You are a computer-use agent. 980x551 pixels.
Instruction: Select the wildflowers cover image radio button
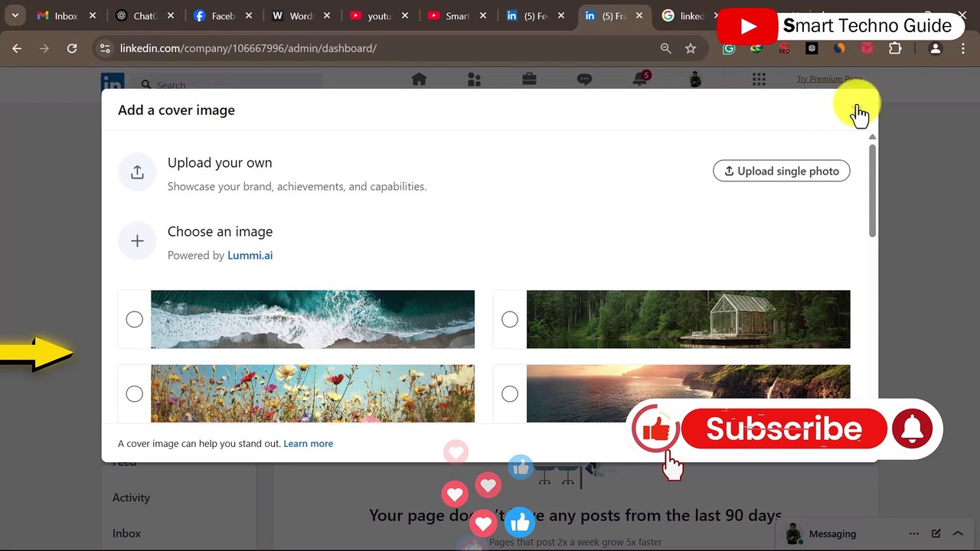(134, 394)
